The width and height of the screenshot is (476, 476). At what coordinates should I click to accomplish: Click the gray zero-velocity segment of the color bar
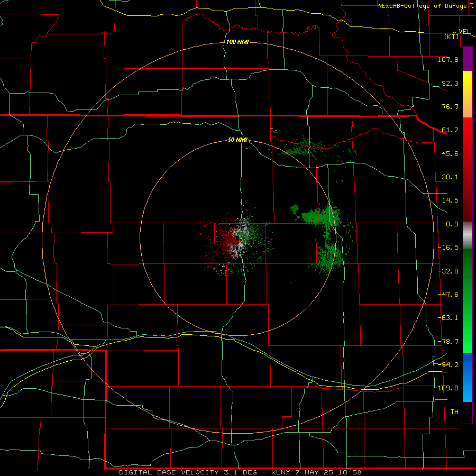tap(467, 235)
